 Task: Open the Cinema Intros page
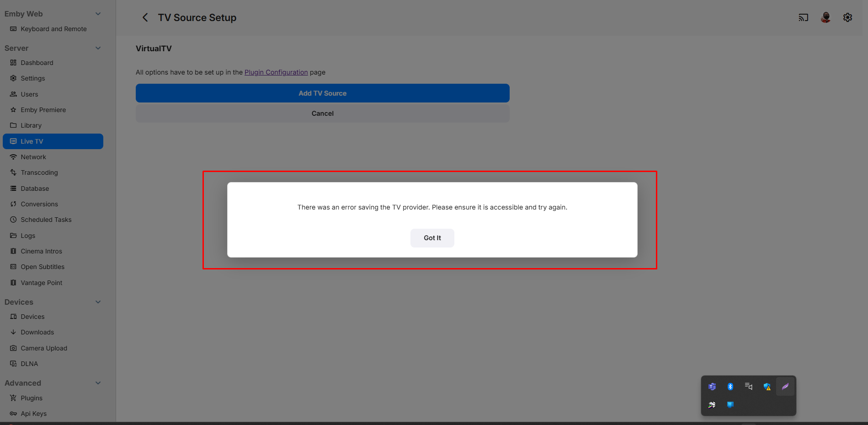coord(53,251)
